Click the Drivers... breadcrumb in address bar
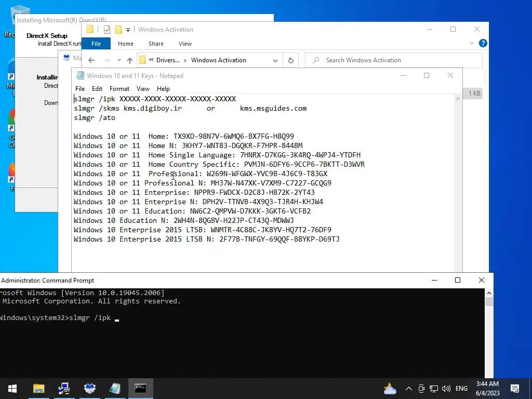 [x=168, y=60]
